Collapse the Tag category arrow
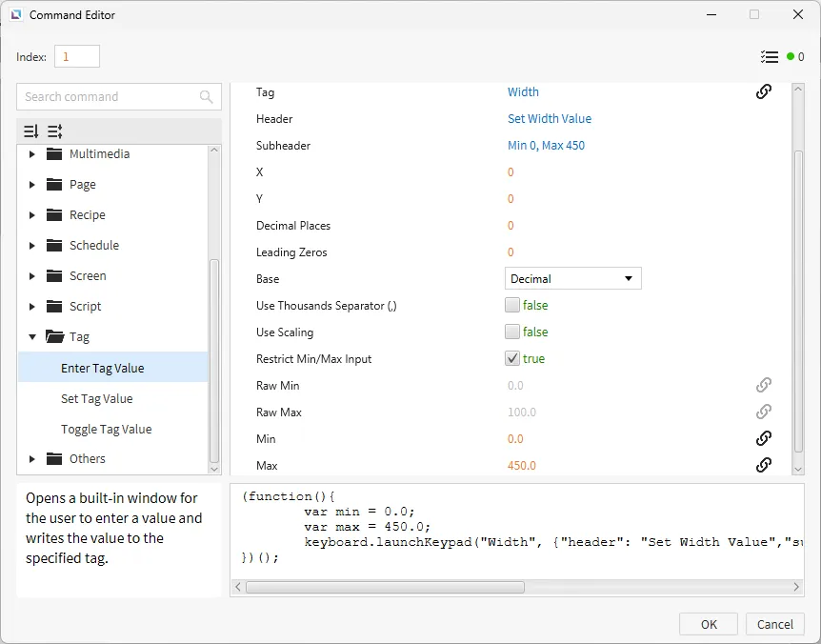Screen dimensions: 821x644 (32, 337)
